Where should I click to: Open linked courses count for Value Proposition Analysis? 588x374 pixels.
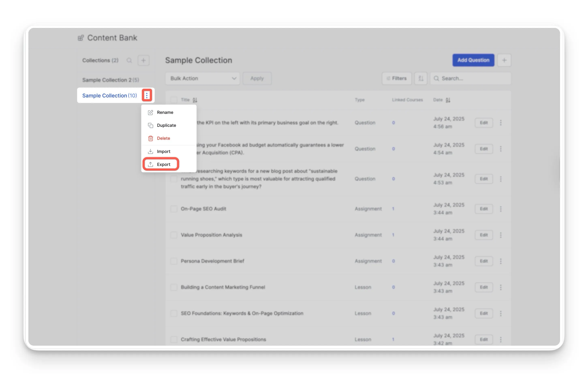pyautogui.click(x=393, y=235)
